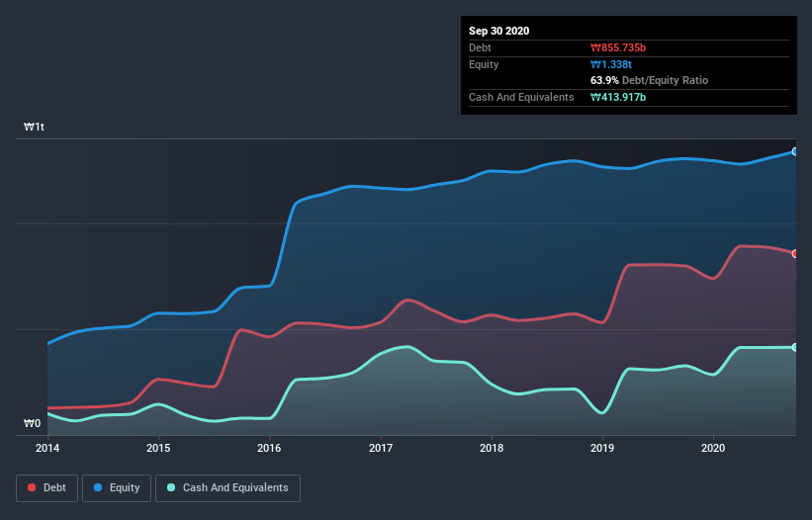This screenshot has height=520, width=812.
Task: Toggle the Debt legend button
Action: coord(47,488)
